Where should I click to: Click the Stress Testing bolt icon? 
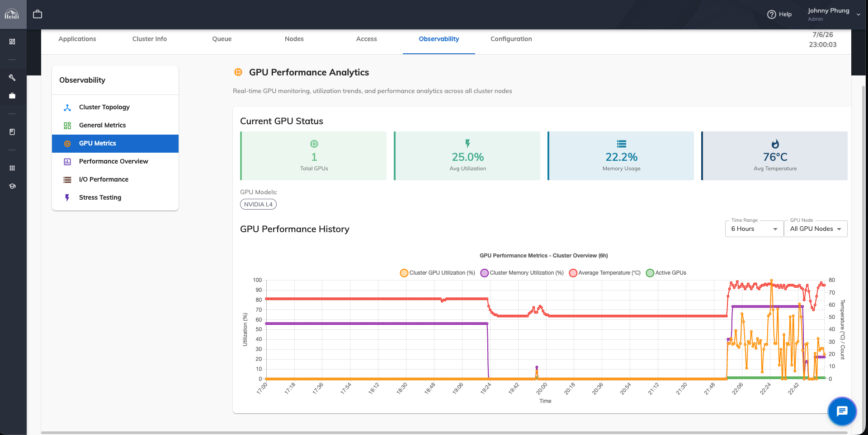67,198
